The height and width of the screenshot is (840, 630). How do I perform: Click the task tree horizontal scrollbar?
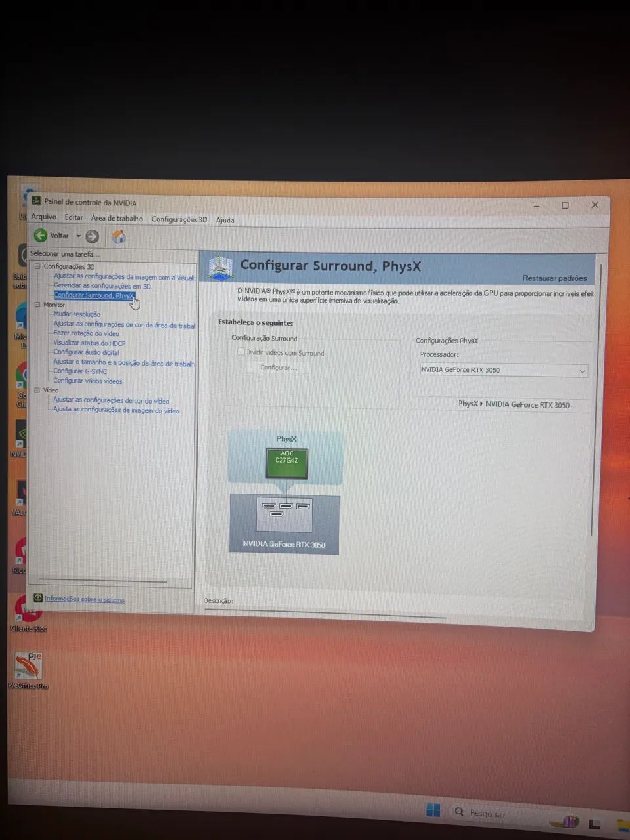pyautogui.click(x=103, y=581)
